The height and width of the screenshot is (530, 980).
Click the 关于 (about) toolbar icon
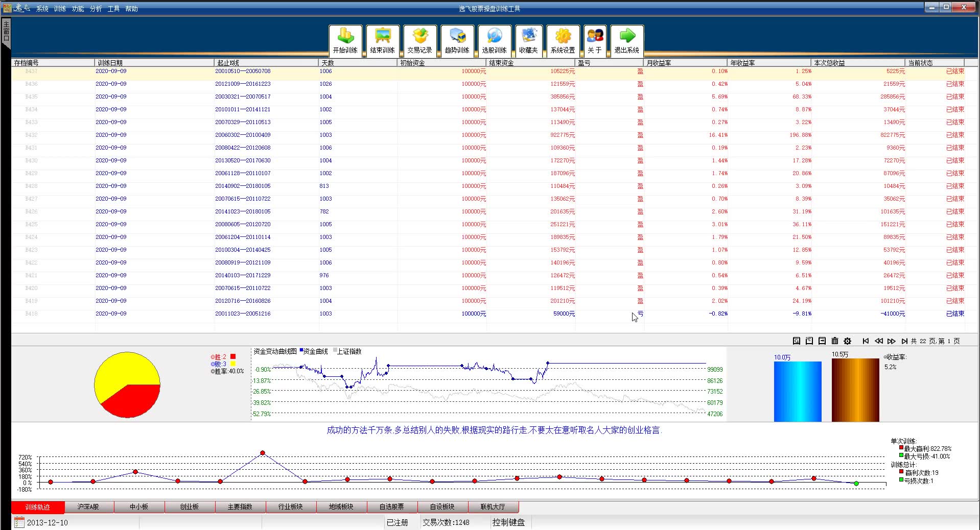pyautogui.click(x=595, y=40)
